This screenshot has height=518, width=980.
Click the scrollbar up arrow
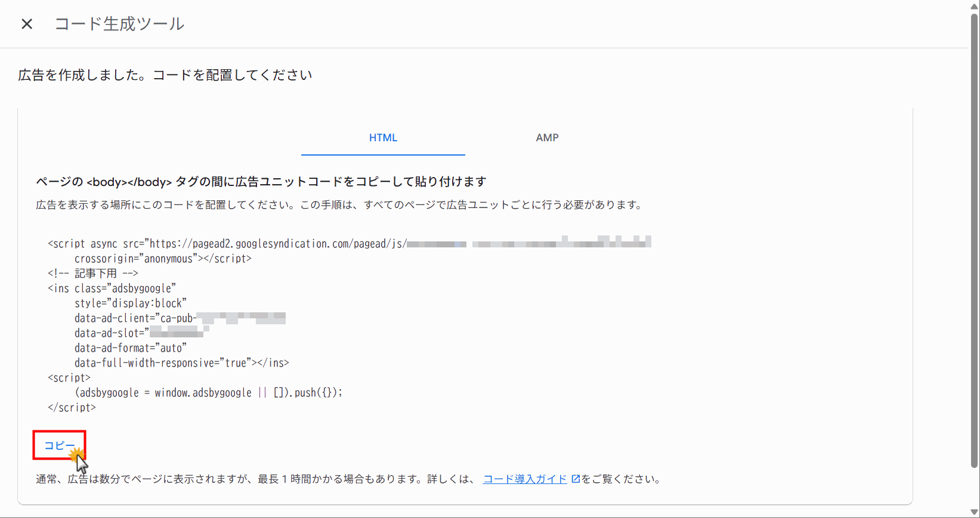pyautogui.click(x=975, y=6)
